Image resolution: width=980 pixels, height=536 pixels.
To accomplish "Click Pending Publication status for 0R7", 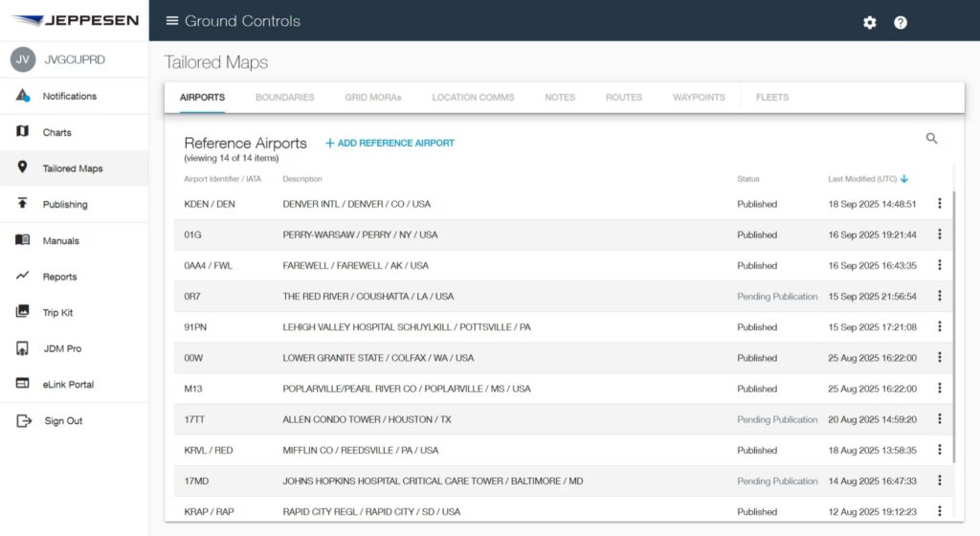I will pyautogui.click(x=777, y=296).
